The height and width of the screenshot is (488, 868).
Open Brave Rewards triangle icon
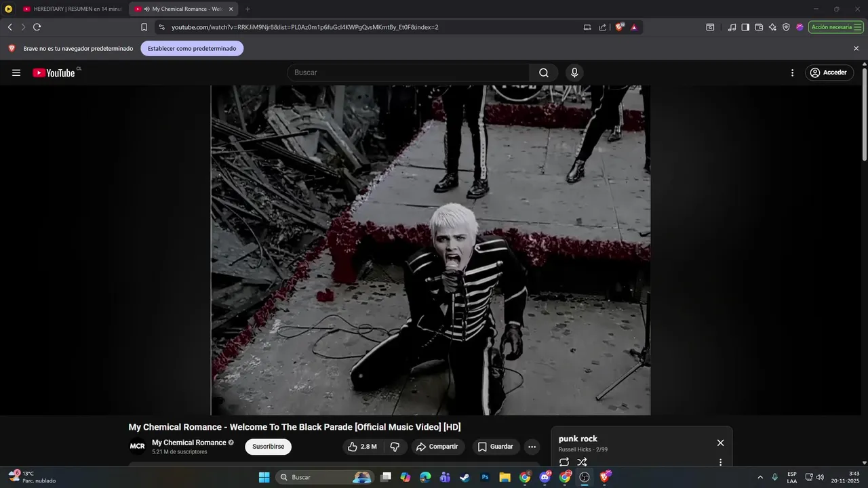click(x=634, y=27)
